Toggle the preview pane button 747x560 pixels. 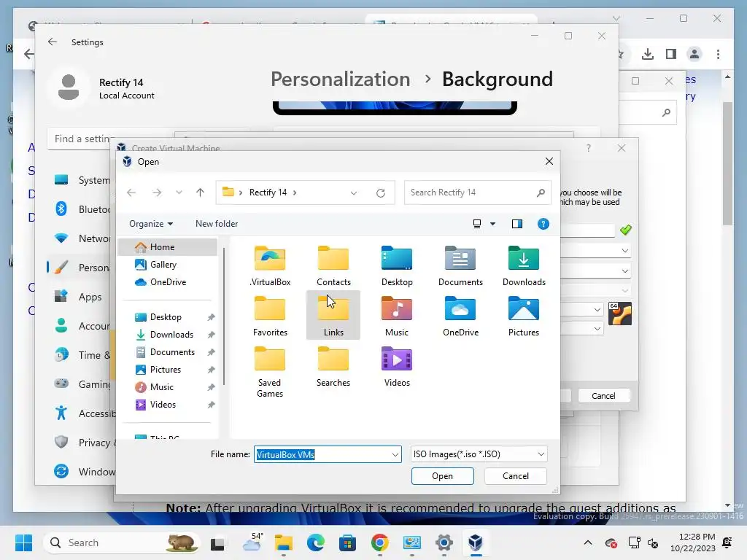(x=517, y=224)
